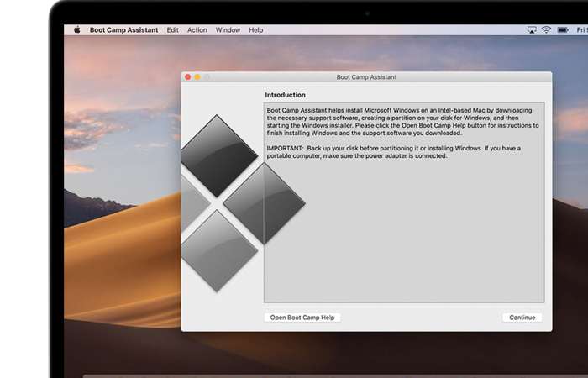Open the Apple menu
This screenshot has height=378, width=588.
click(x=77, y=29)
